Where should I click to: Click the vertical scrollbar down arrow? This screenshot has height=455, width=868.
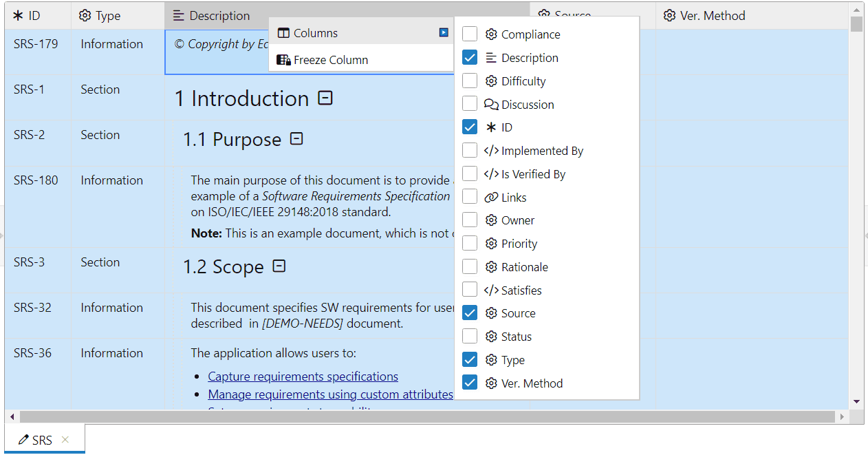click(x=856, y=401)
